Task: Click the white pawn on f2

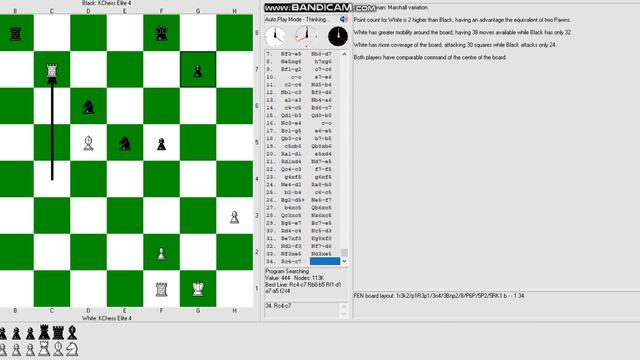Action: point(162,254)
